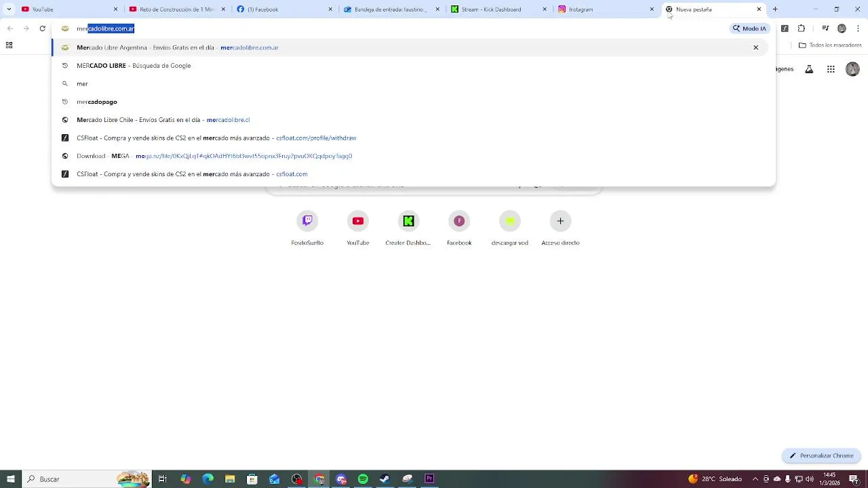Open Spotify from the taskbar
This screenshot has height=488, width=868.
pos(363,479)
